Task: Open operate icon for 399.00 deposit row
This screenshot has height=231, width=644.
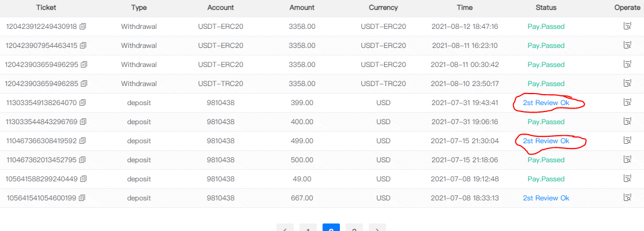Action: coord(627,103)
